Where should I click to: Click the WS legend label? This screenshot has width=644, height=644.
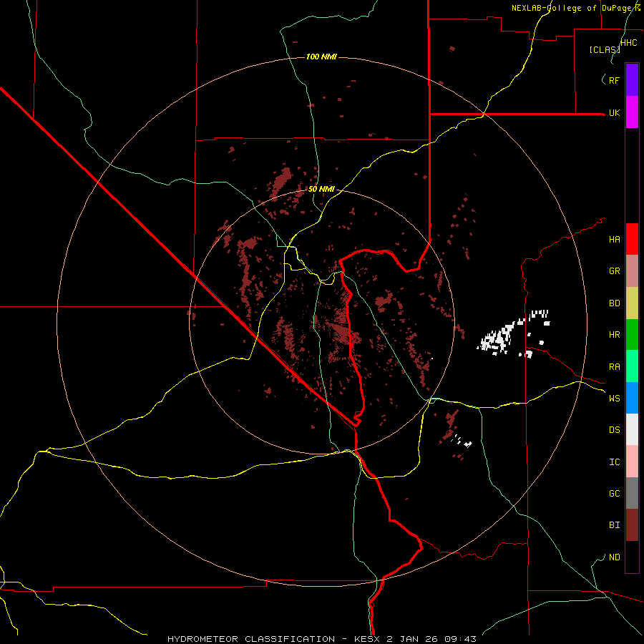614,399
